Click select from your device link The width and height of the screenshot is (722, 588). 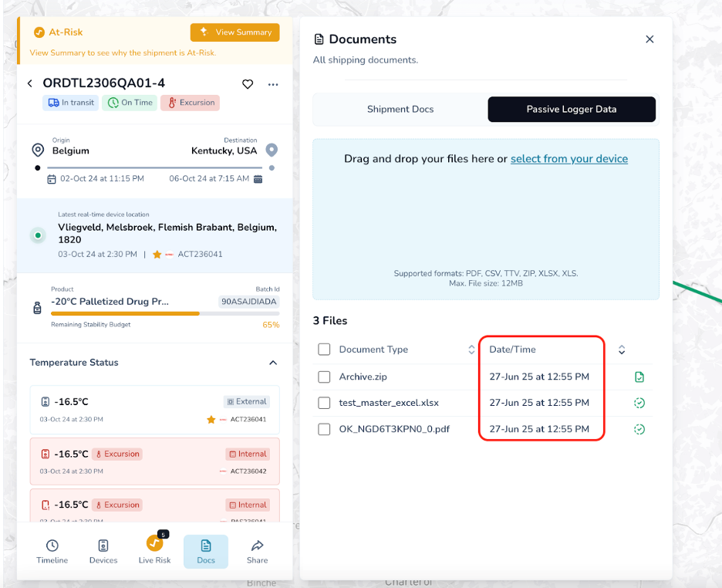click(x=569, y=159)
